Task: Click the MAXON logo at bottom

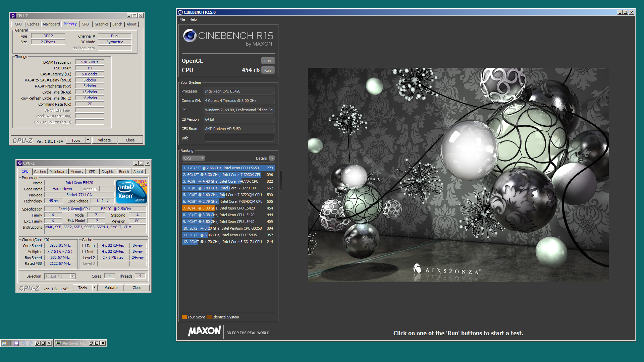Action: [x=204, y=331]
